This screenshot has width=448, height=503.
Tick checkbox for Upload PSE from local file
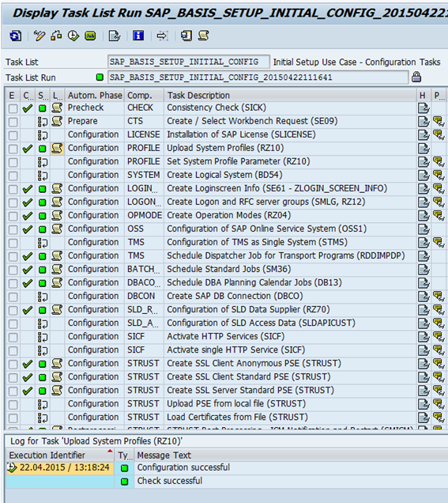[13, 404]
